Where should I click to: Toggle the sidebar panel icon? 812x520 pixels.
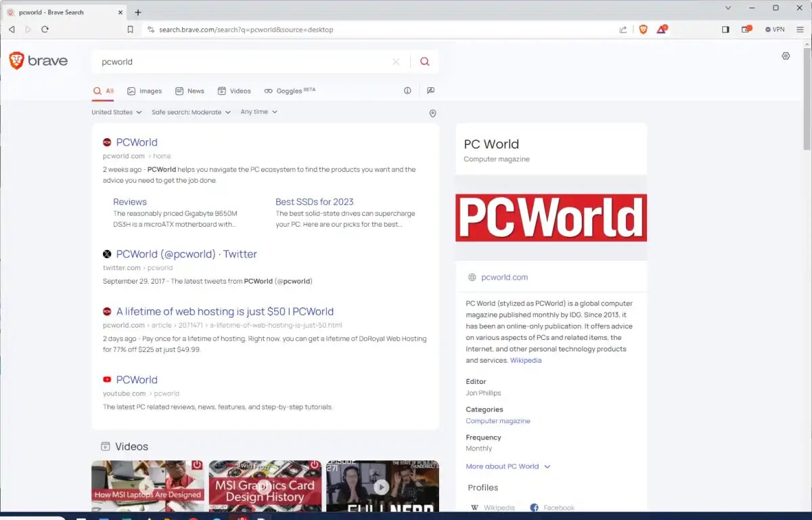tap(725, 29)
